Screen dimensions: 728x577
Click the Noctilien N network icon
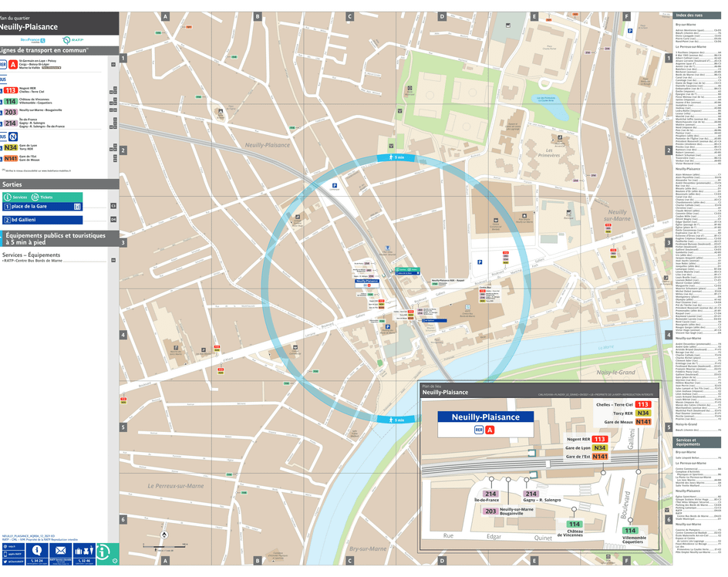(x=12, y=137)
